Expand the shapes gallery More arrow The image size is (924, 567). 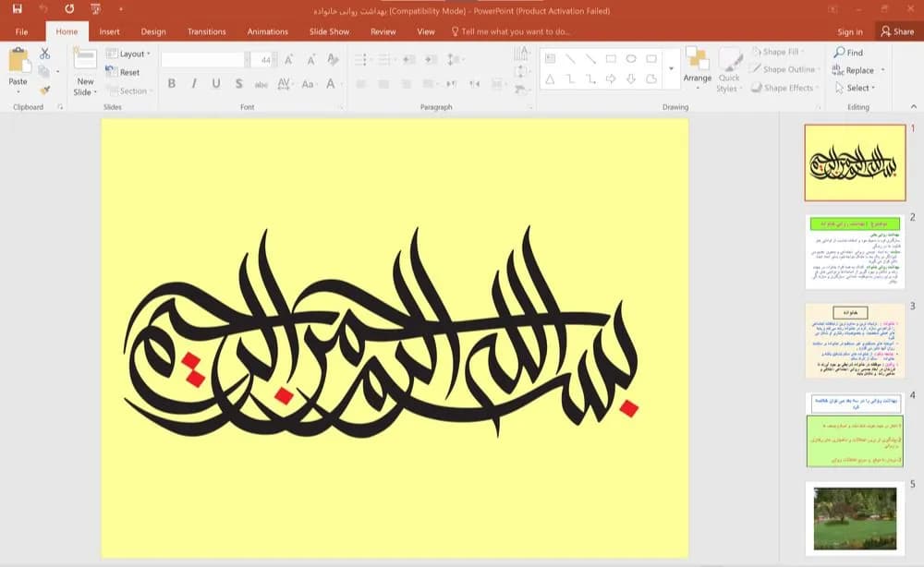[x=671, y=69]
